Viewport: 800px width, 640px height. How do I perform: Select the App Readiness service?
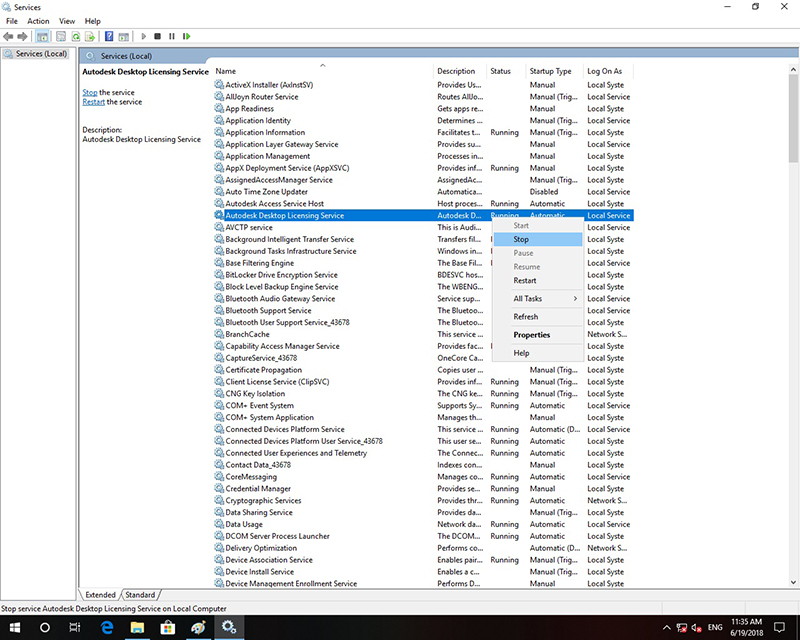pos(423,109)
